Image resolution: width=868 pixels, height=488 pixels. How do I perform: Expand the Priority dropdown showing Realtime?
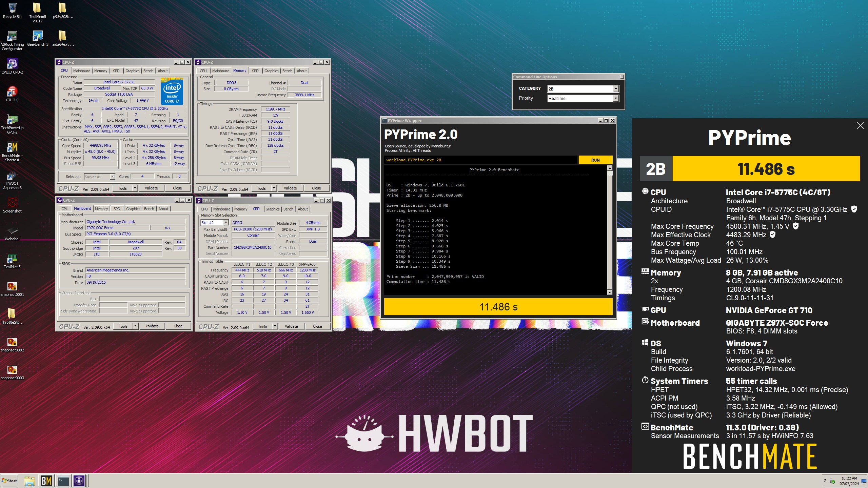point(616,98)
